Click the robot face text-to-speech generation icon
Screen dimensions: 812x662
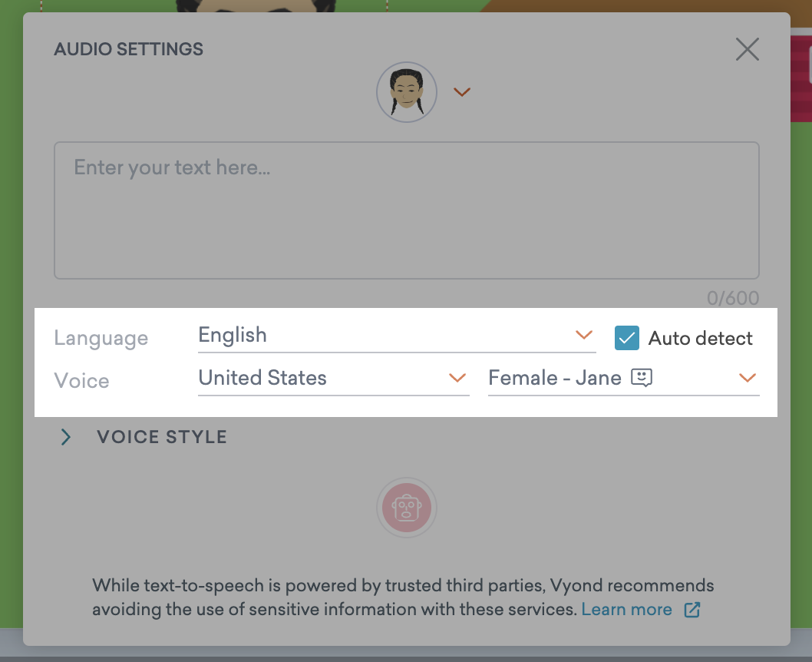(x=407, y=508)
